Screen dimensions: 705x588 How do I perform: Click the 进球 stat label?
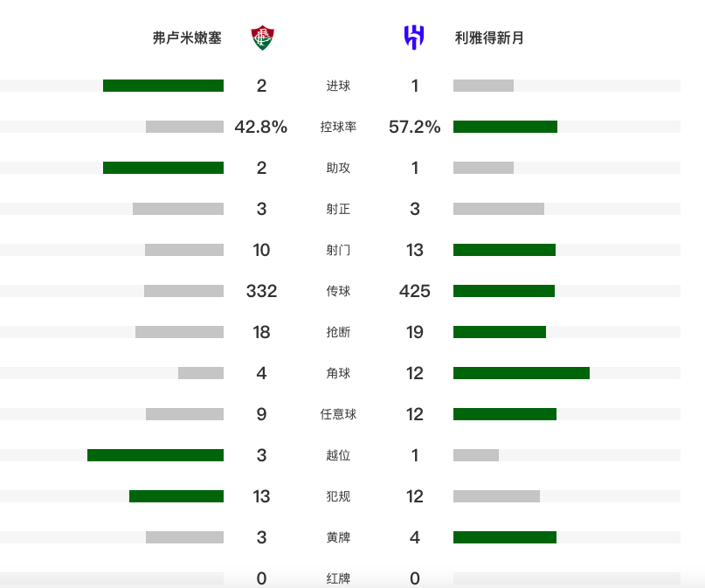[338, 86]
